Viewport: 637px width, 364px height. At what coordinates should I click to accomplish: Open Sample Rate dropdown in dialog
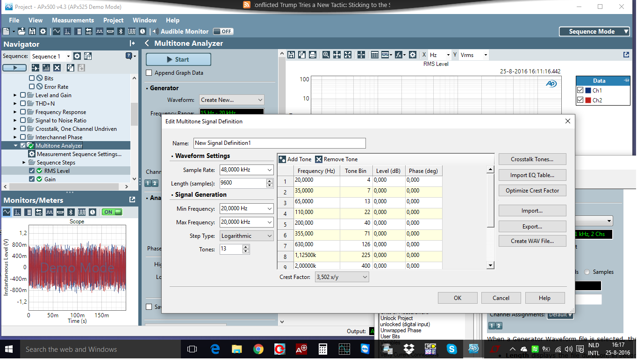pyautogui.click(x=269, y=170)
